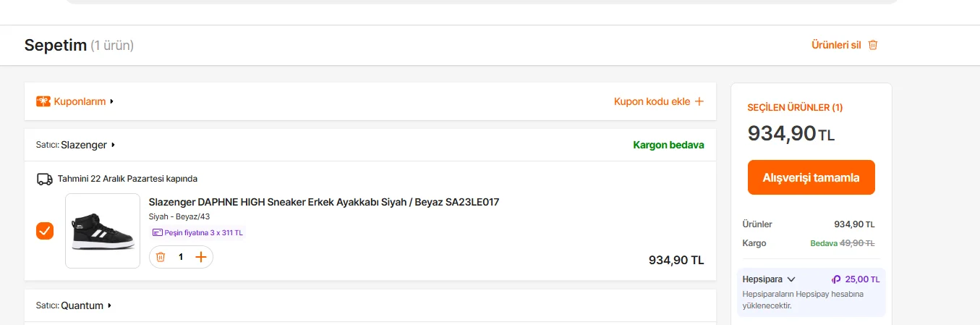Click the trash icon beside Ürünleri sil
The width and height of the screenshot is (980, 325).
(873, 45)
